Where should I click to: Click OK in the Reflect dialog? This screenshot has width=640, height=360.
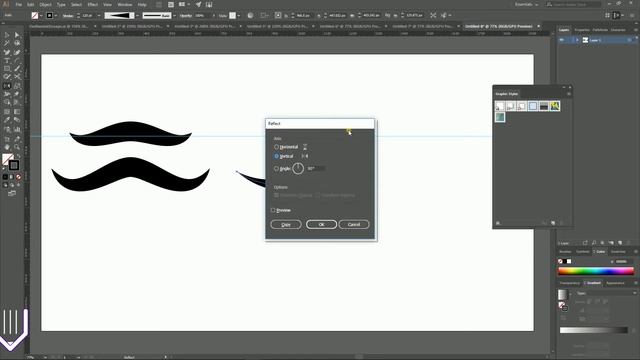[321, 224]
